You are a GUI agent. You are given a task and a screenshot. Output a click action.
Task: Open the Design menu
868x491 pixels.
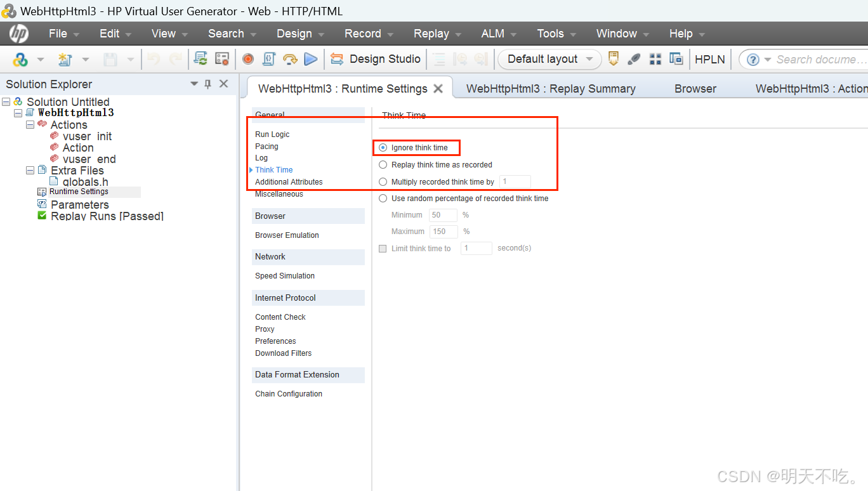[x=300, y=34]
